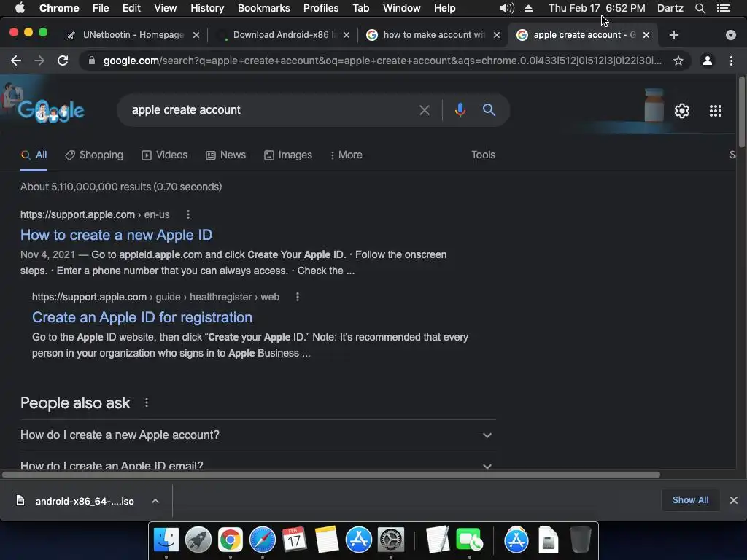
Task: Close the apple create account tab
Action: tap(646, 35)
